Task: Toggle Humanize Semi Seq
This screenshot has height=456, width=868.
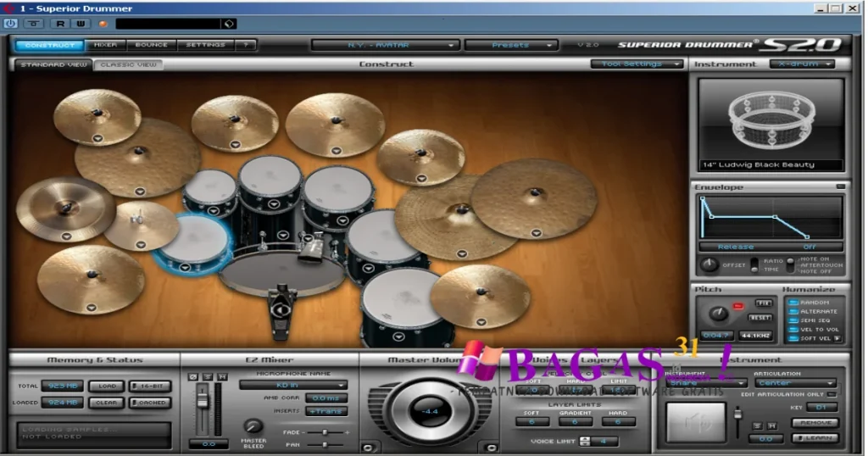Action: click(793, 320)
